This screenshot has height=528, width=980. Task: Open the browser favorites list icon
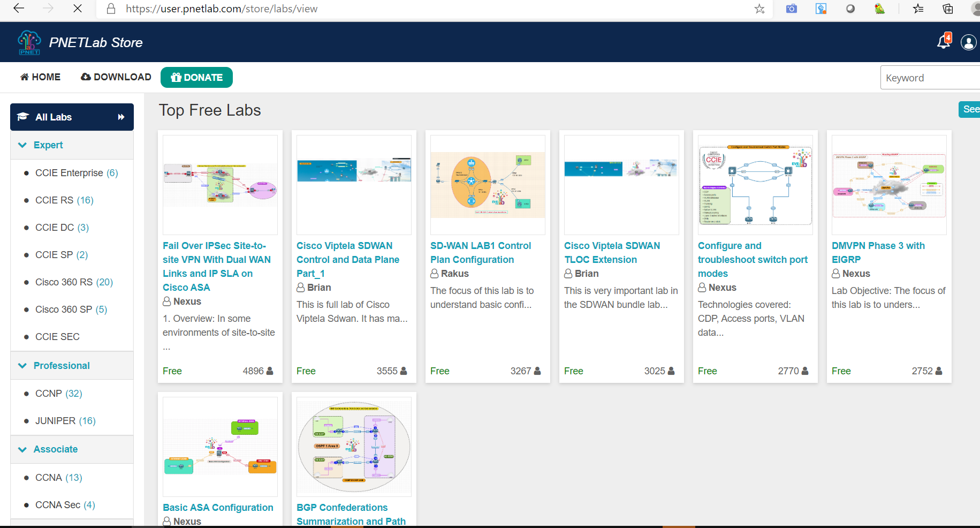click(918, 9)
